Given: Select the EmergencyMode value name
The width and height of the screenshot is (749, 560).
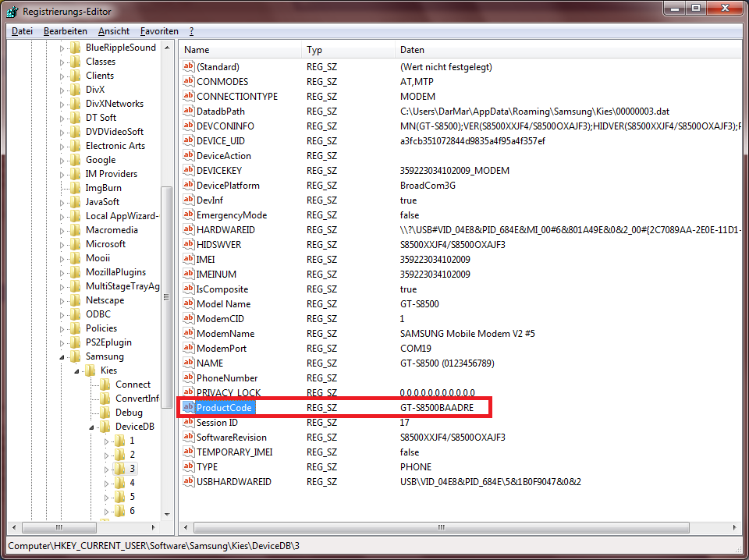Looking at the screenshot, I should 232,214.
